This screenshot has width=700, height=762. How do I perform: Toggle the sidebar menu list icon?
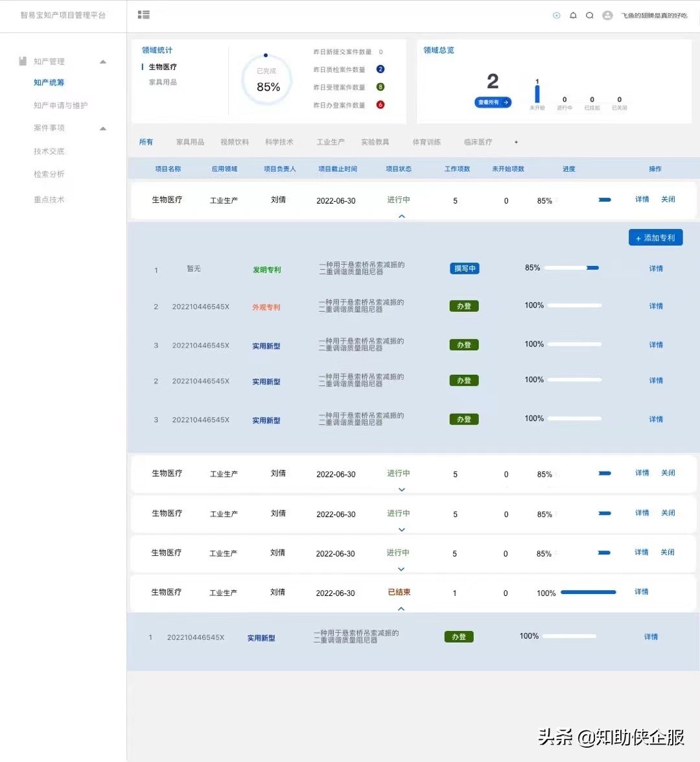143,15
